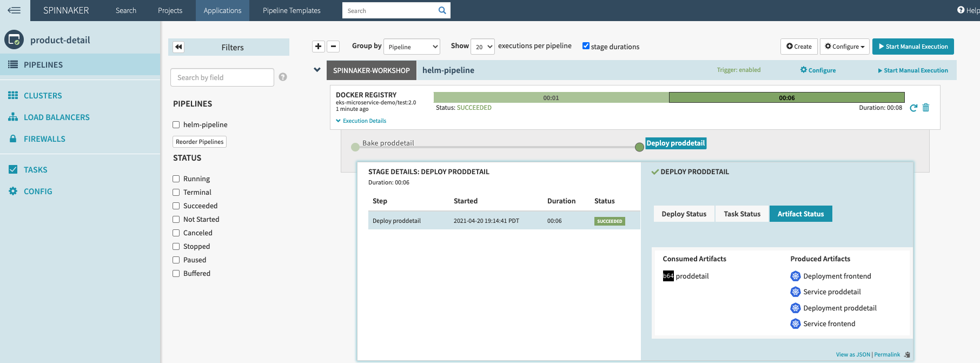Screen dimensions: 980x363
Task: Toggle the helm-pipeline filter checkbox
Action: [176, 124]
